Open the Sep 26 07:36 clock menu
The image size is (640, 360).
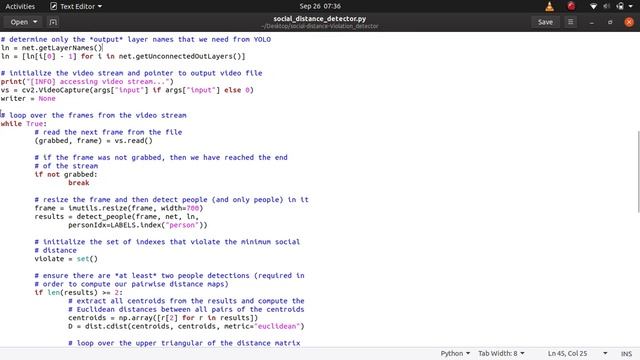tap(320, 6)
